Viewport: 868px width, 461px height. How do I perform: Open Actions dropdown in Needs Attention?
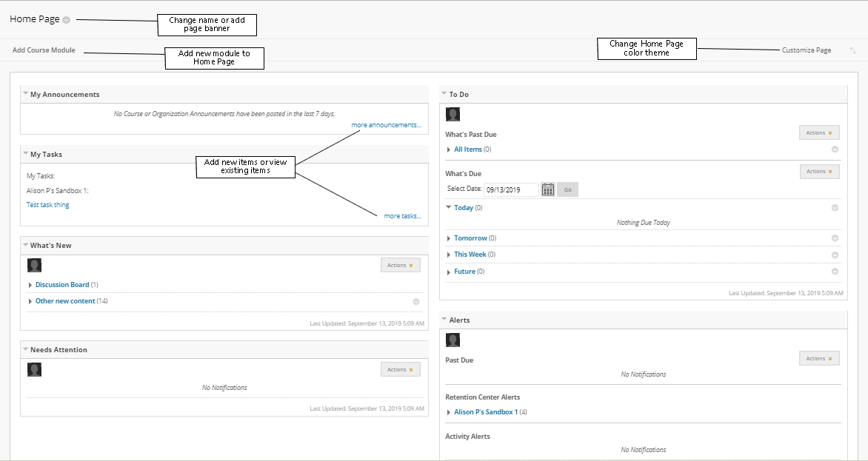(x=401, y=369)
